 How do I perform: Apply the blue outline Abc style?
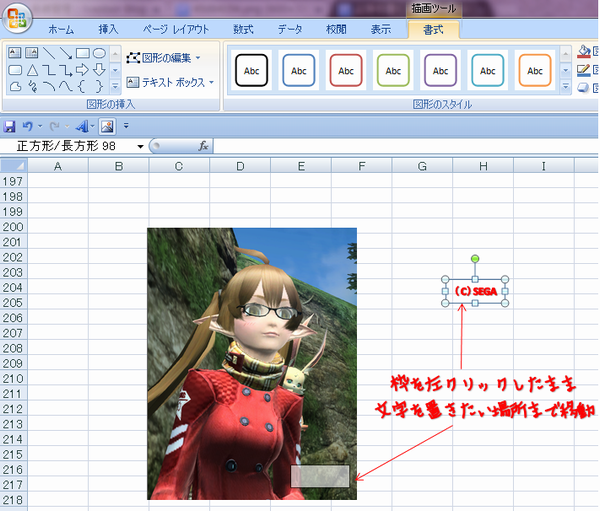point(298,70)
